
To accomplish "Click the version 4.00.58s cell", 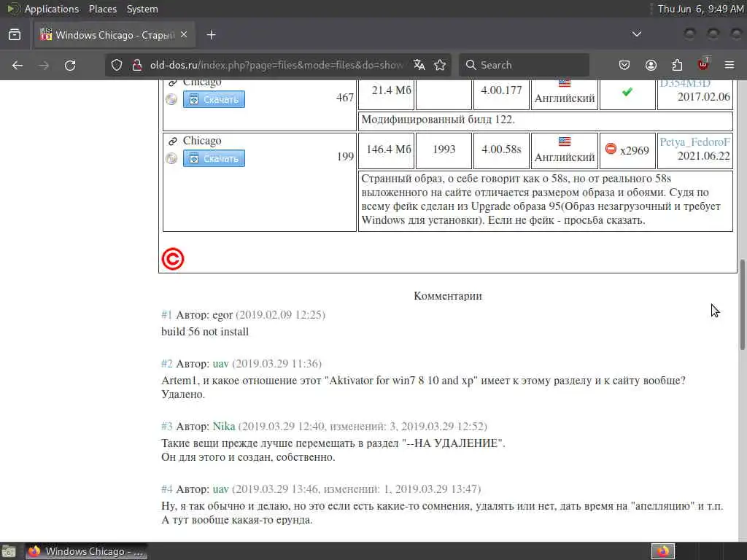I will click(x=501, y=149).
